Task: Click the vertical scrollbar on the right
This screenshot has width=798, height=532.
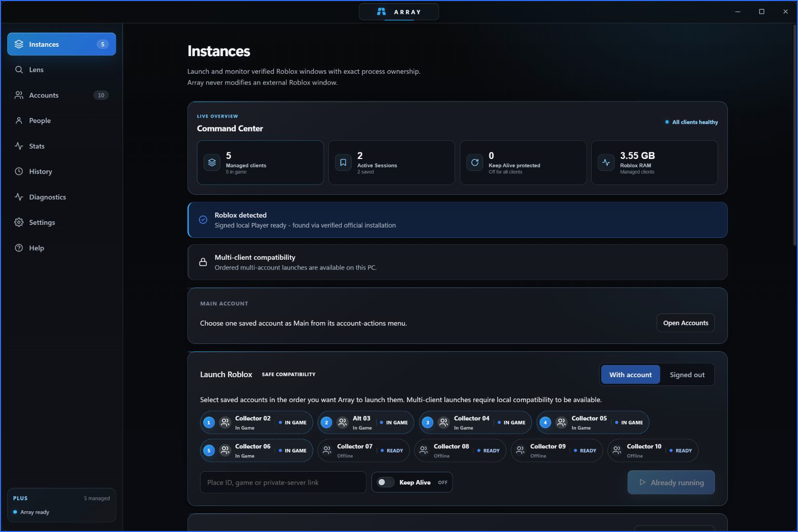Action: click(794, 135)
